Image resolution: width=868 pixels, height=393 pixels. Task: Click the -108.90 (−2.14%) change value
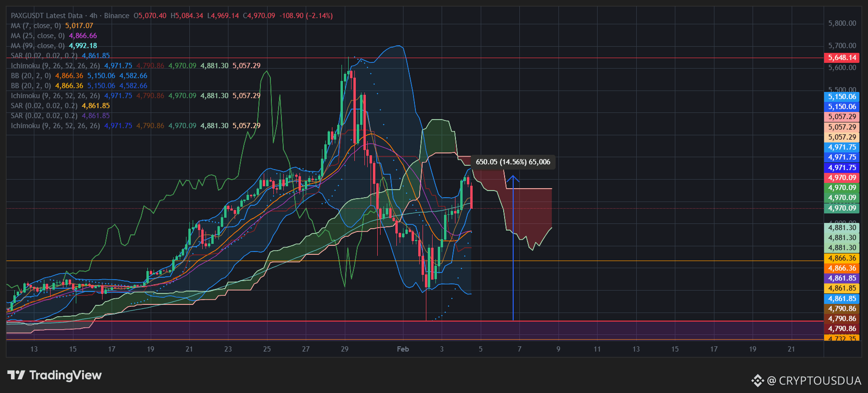click(306, 16)
